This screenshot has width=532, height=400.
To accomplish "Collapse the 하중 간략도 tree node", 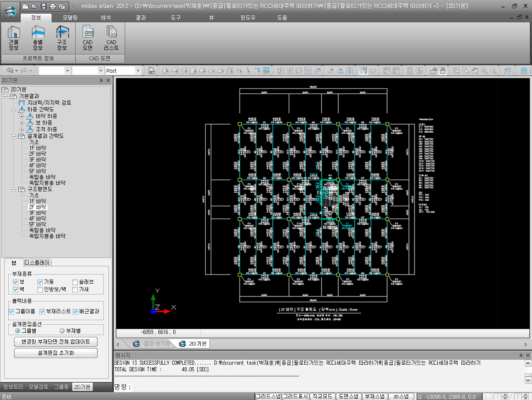I will (13, 110).
